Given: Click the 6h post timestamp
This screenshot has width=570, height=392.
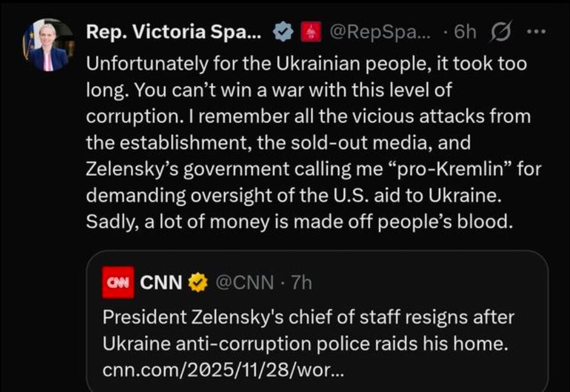Looking at the screenshot, I should pos(464,32).
